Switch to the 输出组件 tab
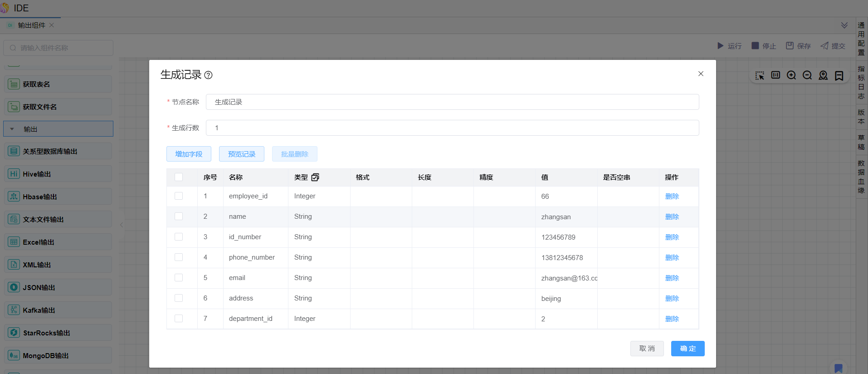Screen dimensions: 868x374 [x=31, y=25]
